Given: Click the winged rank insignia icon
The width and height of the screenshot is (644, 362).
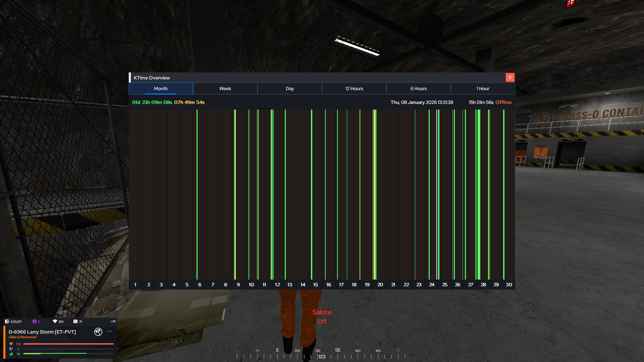Looking at the screenshot, I should 110,331.
